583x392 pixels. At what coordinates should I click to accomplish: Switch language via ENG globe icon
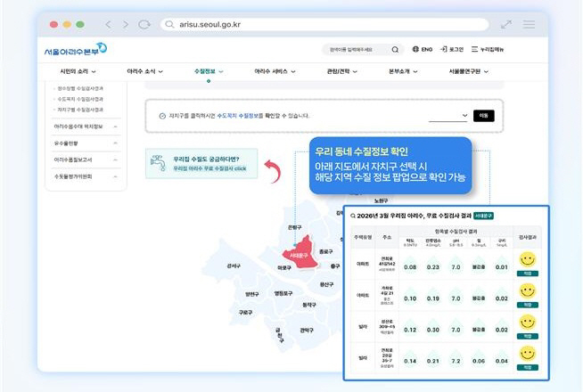pos(425,50)
